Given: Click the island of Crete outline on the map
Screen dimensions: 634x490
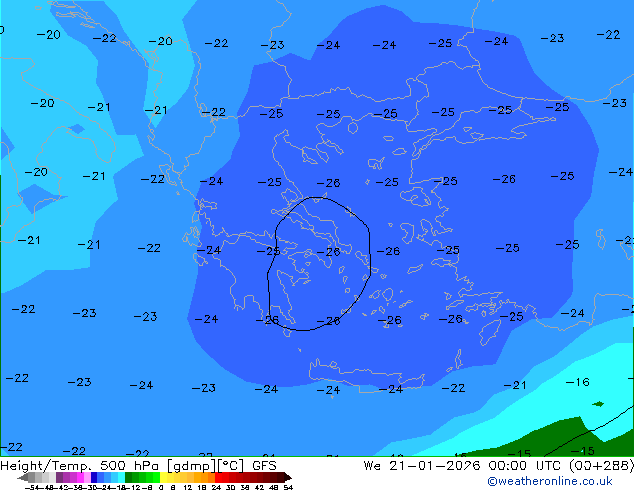Looking at the screenshot, I should pos(366,374).
